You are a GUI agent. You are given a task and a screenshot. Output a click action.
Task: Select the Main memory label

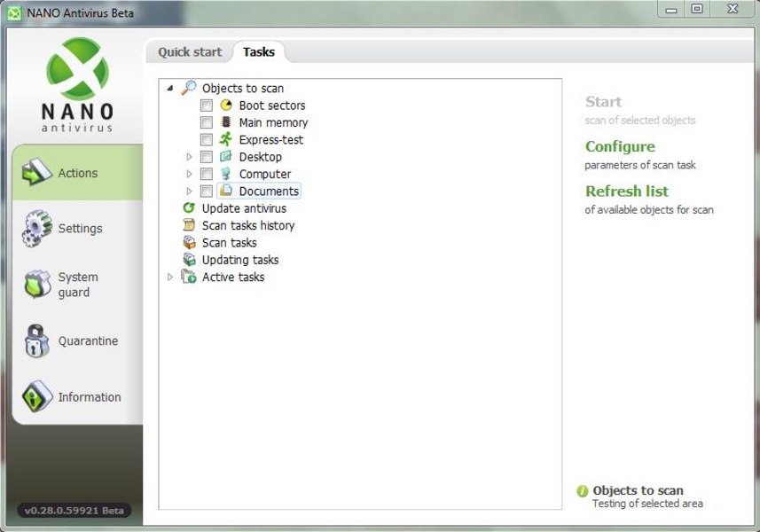coord(273,122)
